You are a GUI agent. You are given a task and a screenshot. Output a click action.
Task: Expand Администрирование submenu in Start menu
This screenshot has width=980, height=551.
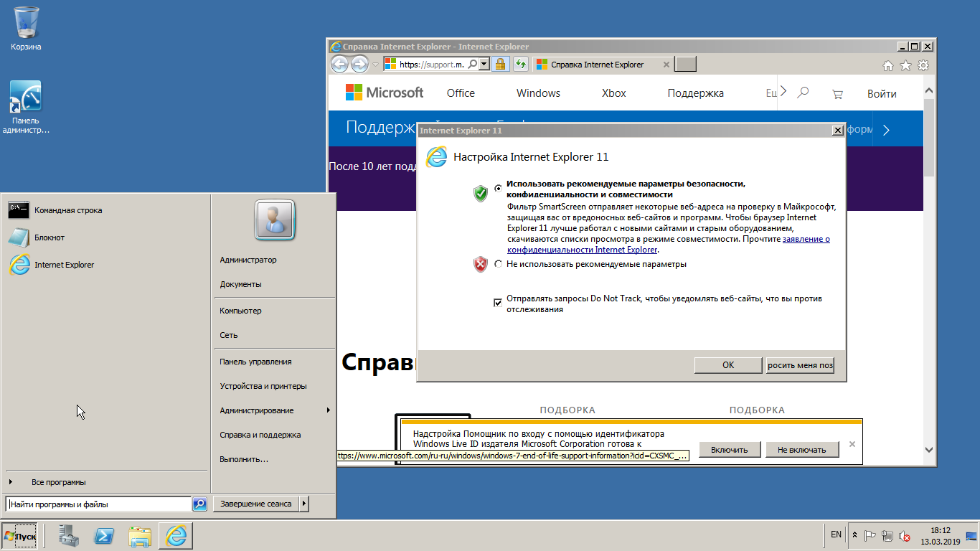click(275, 410)
